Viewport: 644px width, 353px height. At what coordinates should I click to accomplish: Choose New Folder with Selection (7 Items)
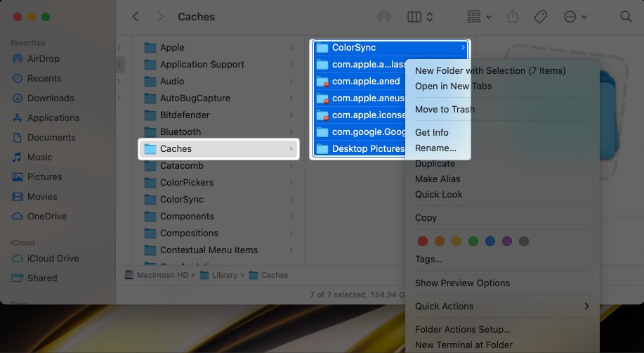490,70
